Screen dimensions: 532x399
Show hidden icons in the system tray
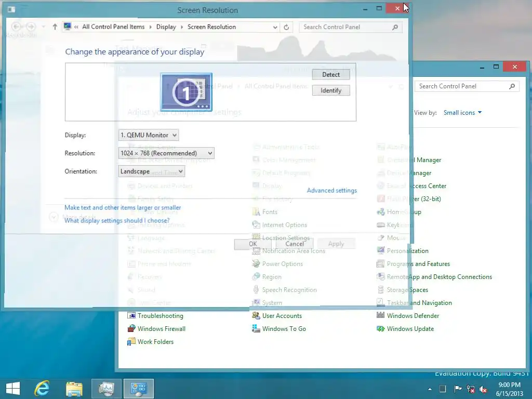click(430, 389)
